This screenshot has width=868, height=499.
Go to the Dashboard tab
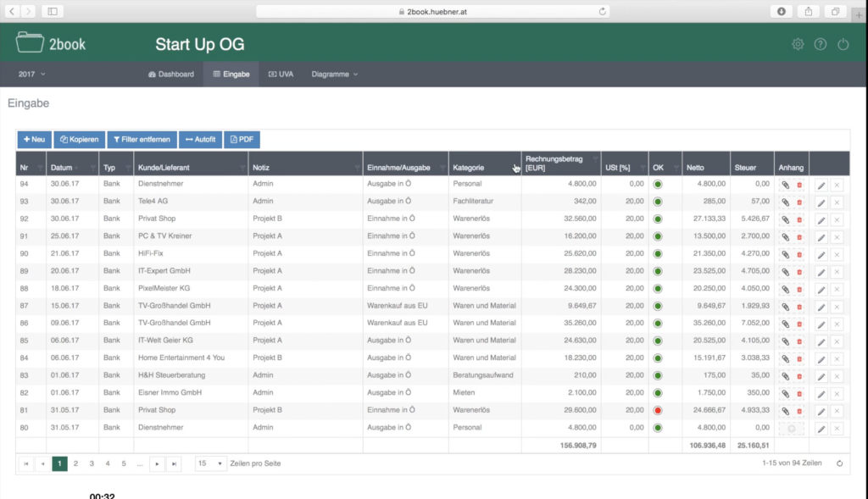[x=171, y=75]
